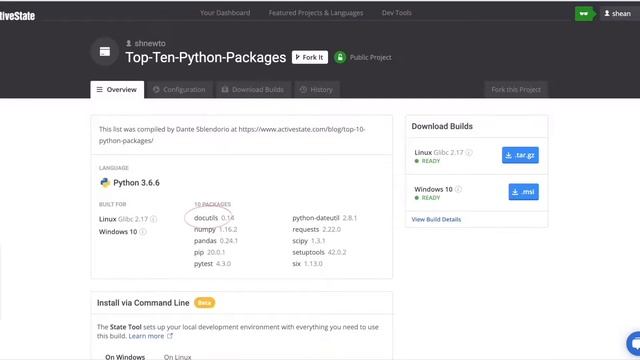
Task: Open the History tab
Action: (x=316, y=90)
